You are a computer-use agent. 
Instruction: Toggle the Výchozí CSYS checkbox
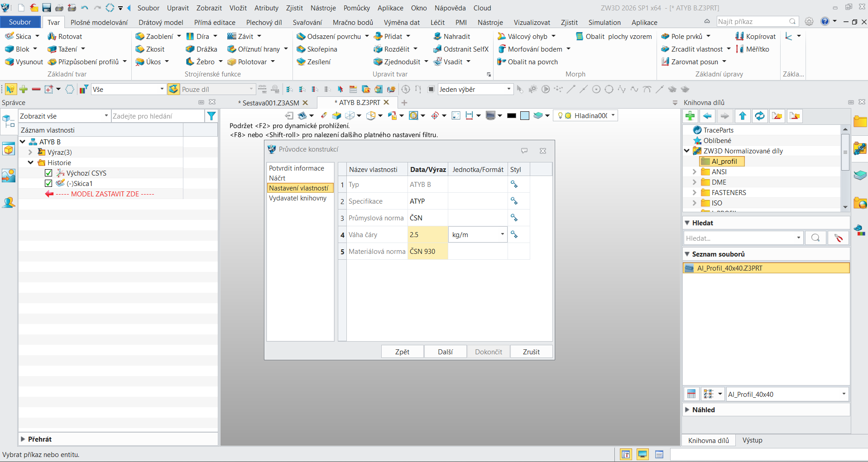[x=48, y=173]
